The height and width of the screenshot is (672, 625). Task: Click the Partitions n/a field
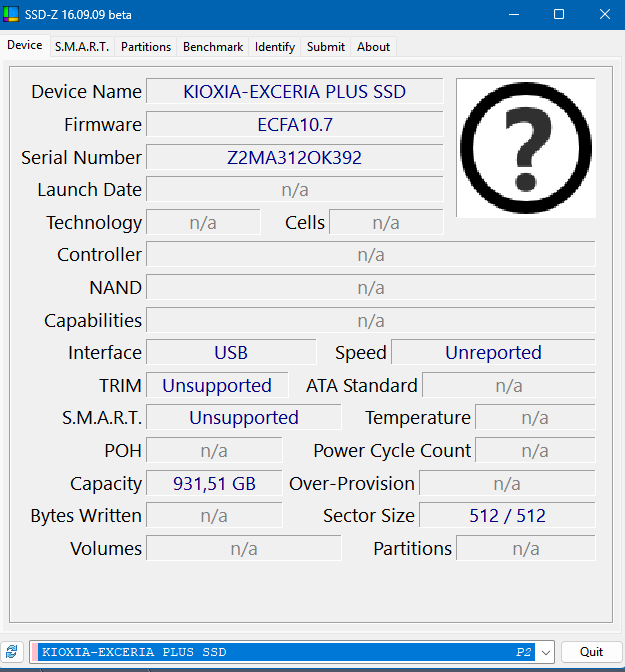(x=526, y=548)
